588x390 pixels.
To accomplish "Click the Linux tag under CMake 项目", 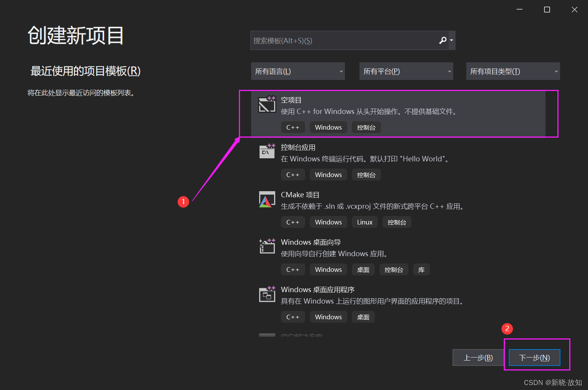I will 365,222.
